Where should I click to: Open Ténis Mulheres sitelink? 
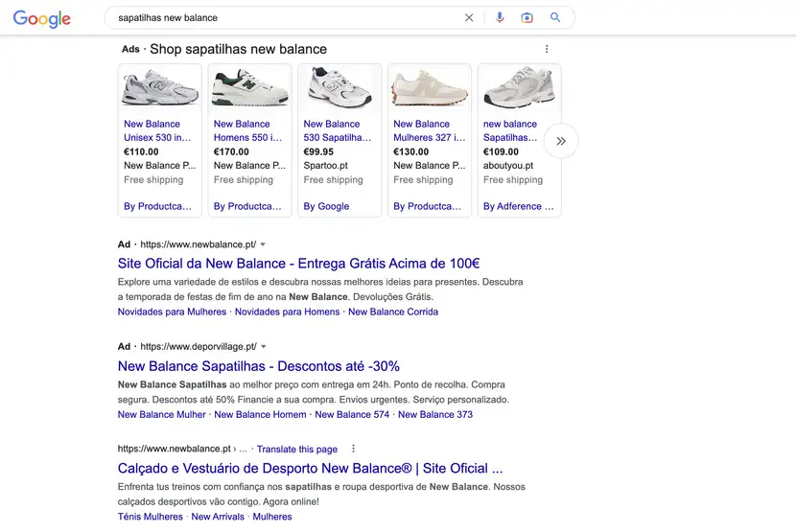[151, 517]
